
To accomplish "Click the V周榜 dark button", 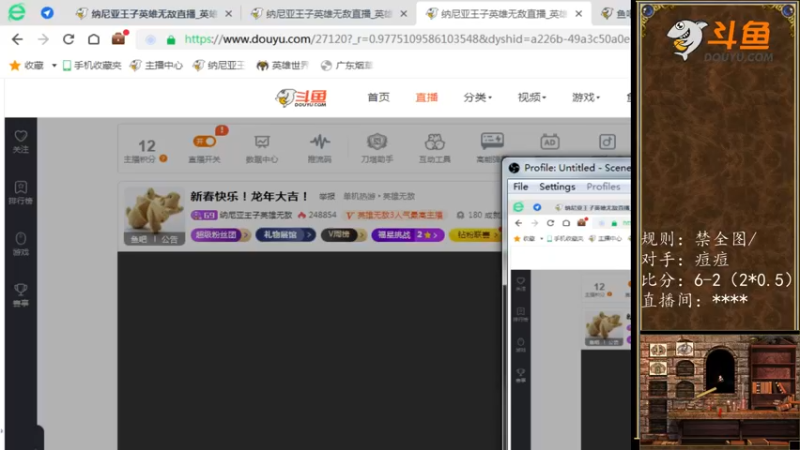I will [343, 235].
